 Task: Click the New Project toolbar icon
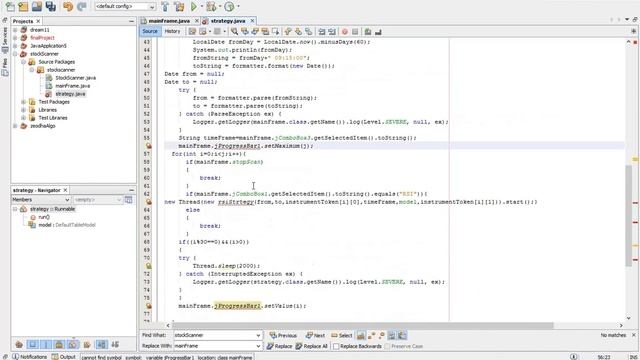pos(23,7)
